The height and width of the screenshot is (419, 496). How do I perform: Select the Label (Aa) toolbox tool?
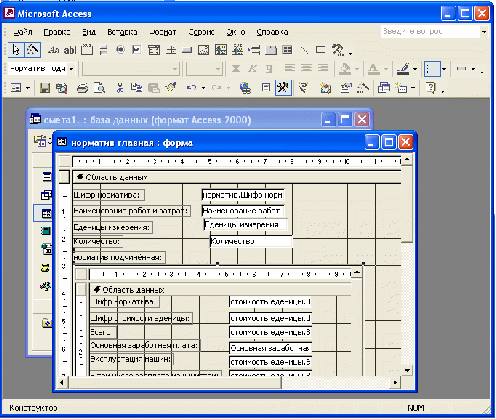(x=53, y=50)
